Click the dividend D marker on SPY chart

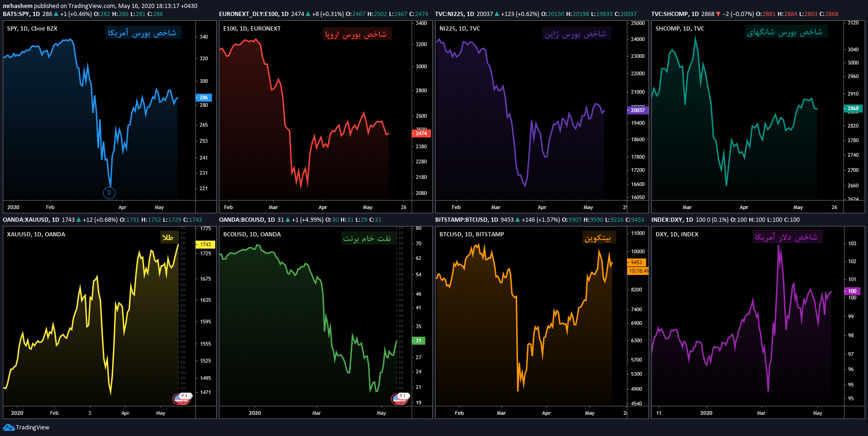[109, 193]
